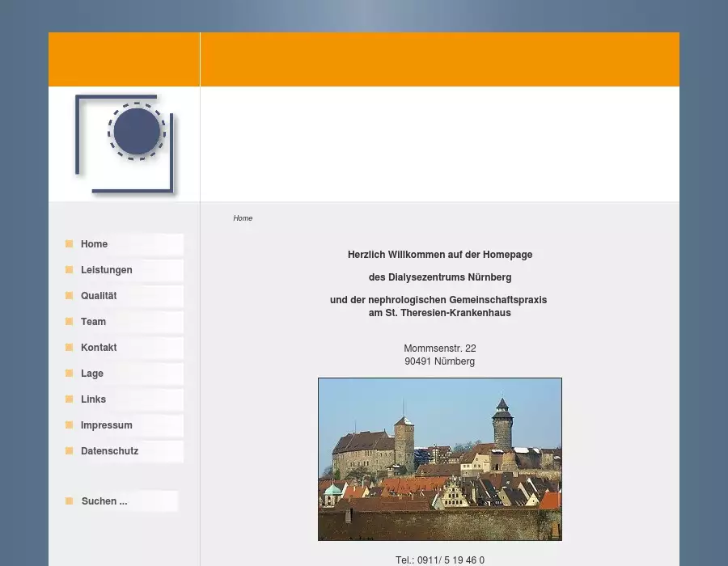Open the Datenschutz privacy page
This screenshot has width=728, height=566.
(109, 451)
